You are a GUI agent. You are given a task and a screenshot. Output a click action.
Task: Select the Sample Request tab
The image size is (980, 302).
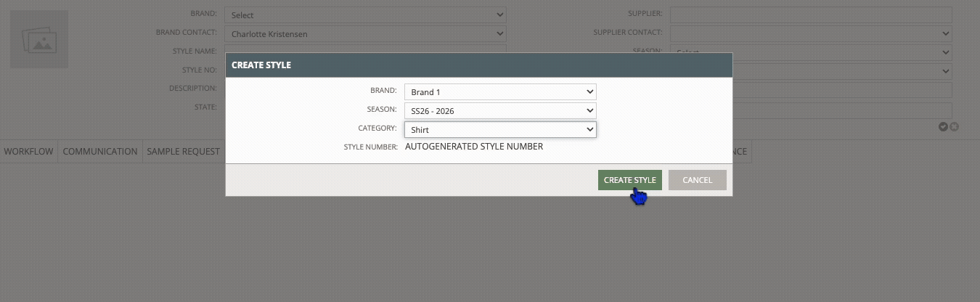pos(183,152)
